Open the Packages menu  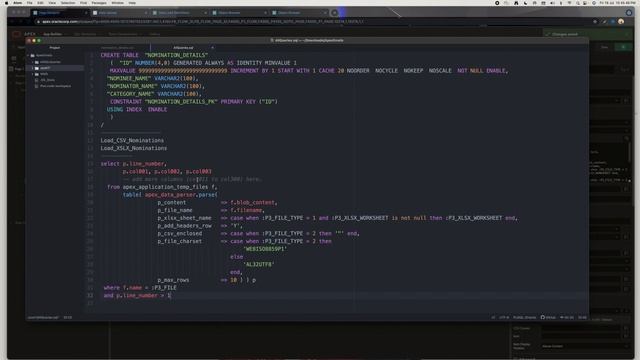pos(99,3)
